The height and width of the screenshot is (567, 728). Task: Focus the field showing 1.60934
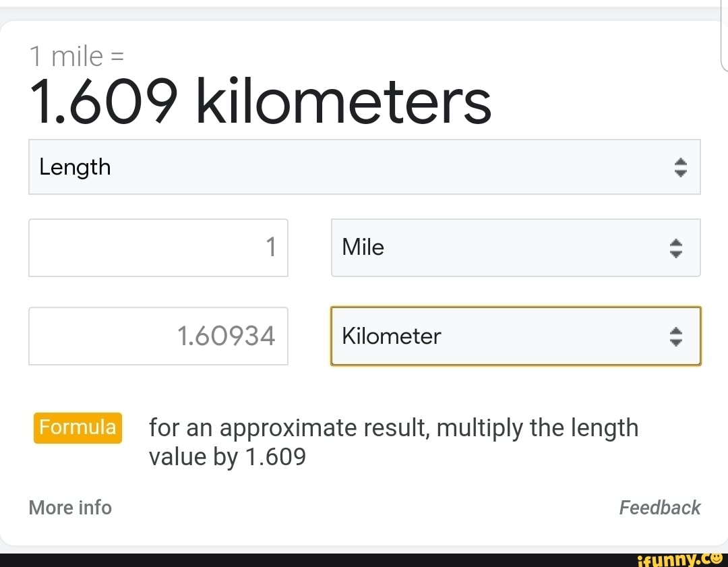tap(158, 336)
